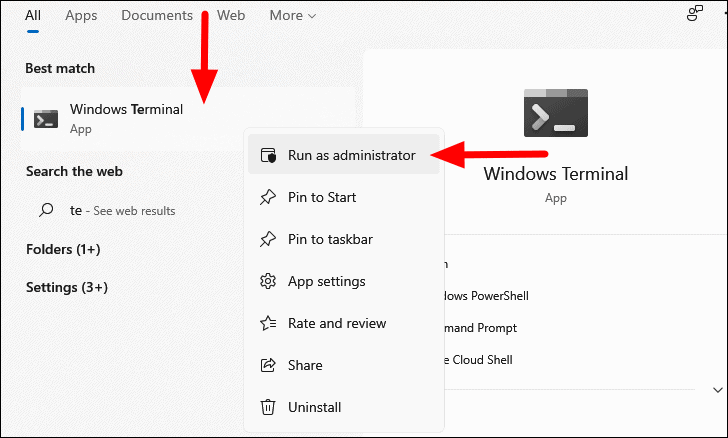Click the shield icon beside Run as administrator
This screenshot has width=728, height=438.
268,155
